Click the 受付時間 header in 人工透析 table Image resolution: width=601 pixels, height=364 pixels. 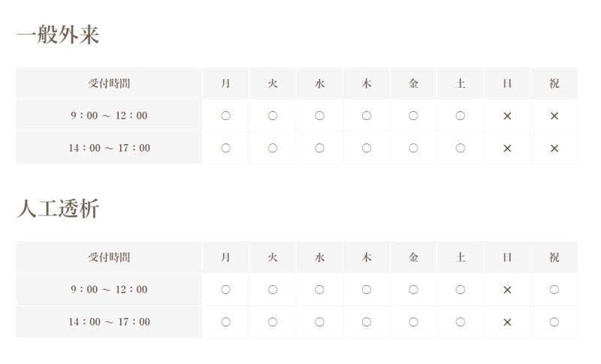(109, 257)
